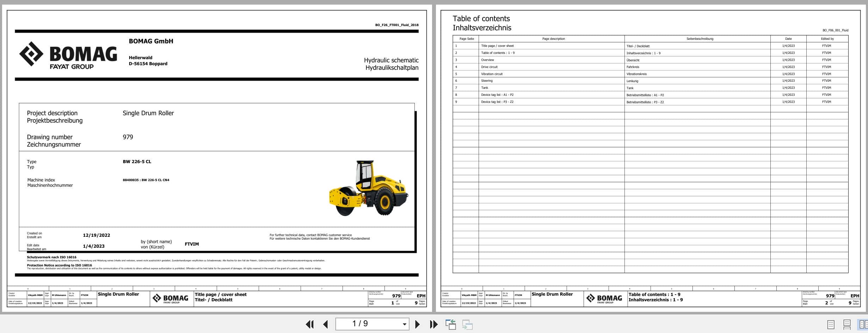Image resolution: width=868 pixels, height=333 pixels.
Task: Click German description 'Lenkung'
Action: pos(632,81)
